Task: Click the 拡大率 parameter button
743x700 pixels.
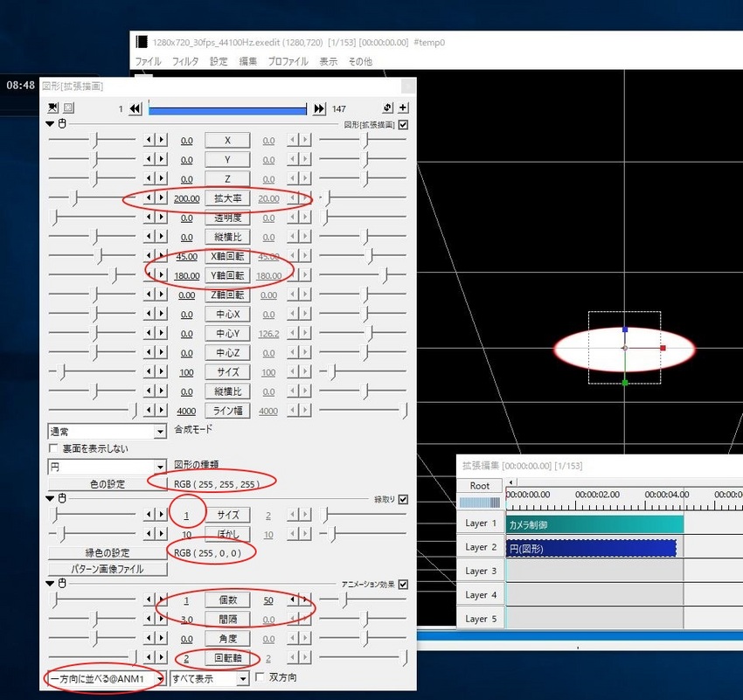Action: point(227,198)
